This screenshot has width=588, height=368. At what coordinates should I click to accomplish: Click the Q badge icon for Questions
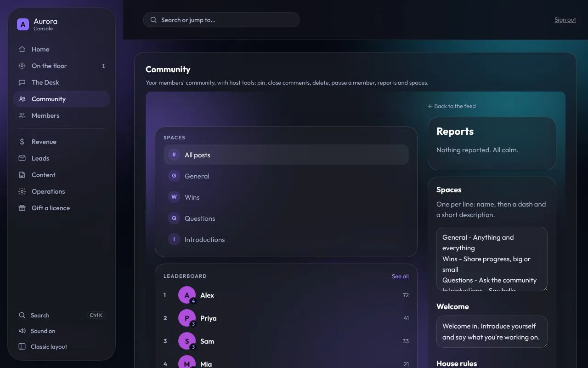tap(174, 218)
